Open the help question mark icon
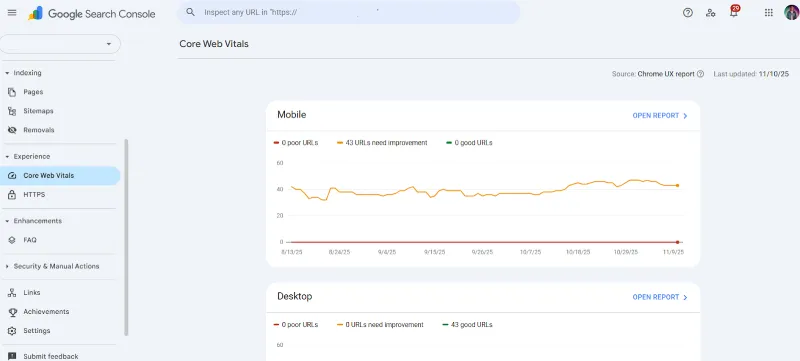Viewport: 800px width, 361px height. click(688, 13)
